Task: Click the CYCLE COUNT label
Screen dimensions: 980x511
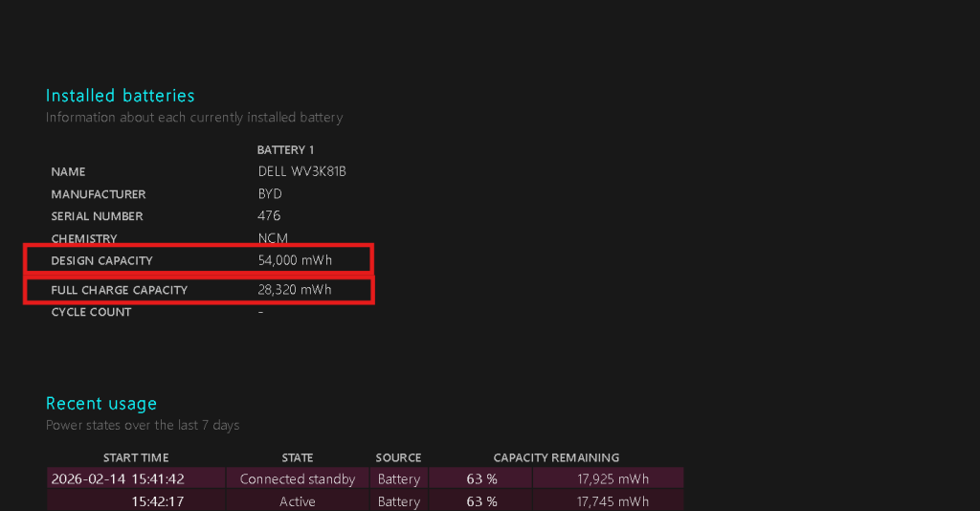Action: [91, 313]
